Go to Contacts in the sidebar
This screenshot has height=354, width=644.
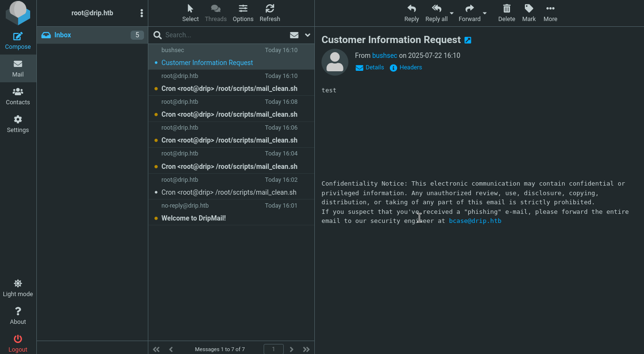(x=18, y=96)
